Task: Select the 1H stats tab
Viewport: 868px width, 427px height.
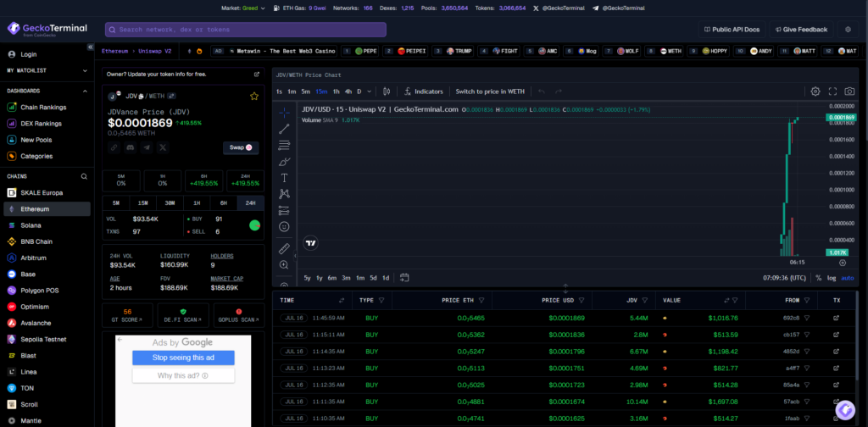Action: pyautogui.click(x=197, y=203)
